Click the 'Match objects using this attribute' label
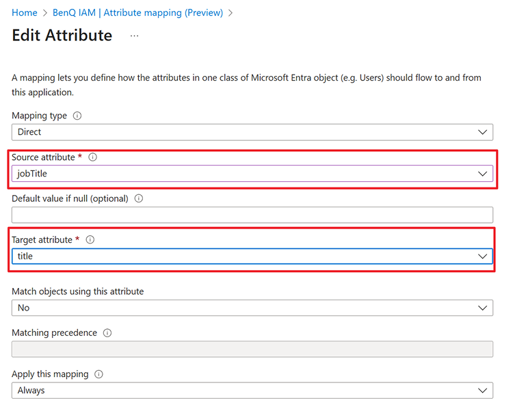 click(78, 291)
